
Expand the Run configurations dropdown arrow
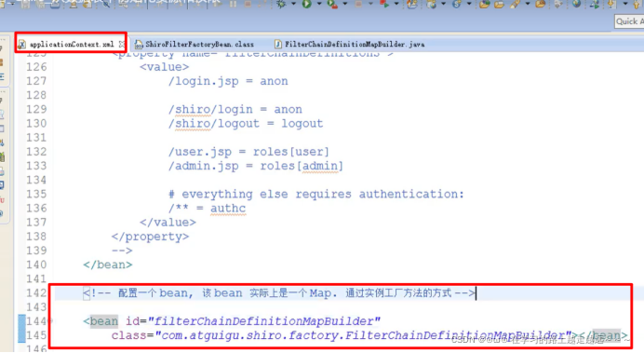click(318, 4)
